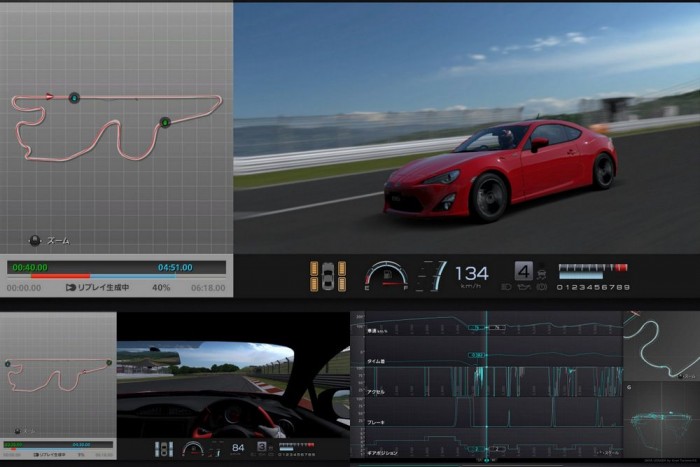Click the 134 km/h speed readout

coord(472,273)
